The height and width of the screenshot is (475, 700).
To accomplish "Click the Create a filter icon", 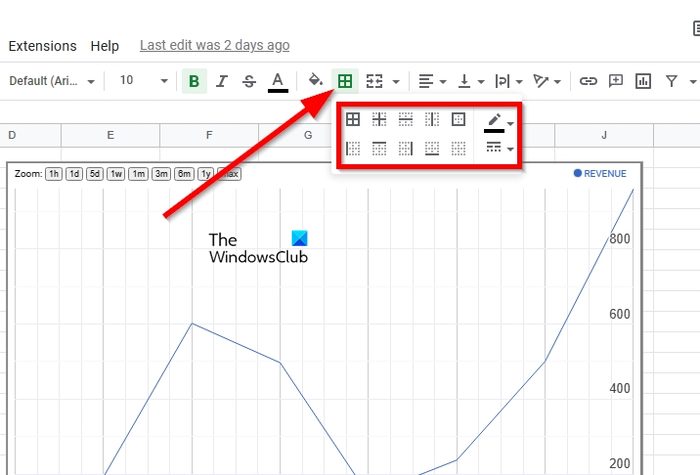I will click(671, 81).
